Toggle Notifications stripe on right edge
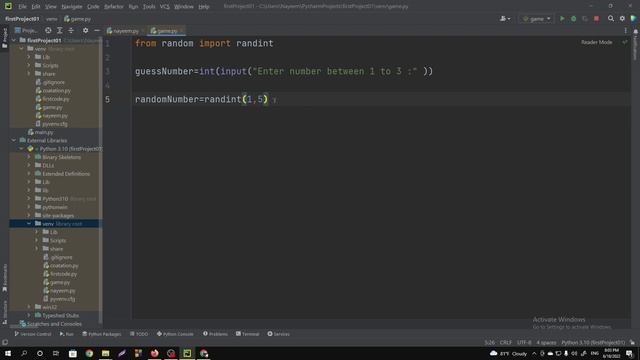This screenshot has width=640, height=360. 636,45
